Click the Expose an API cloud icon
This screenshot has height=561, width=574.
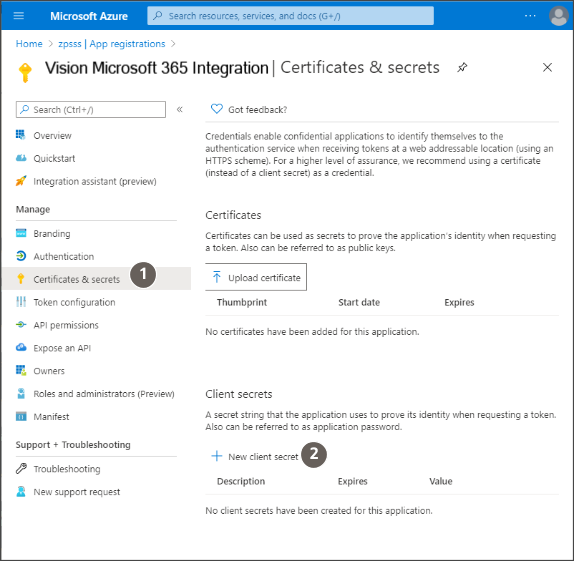[21, 347]
